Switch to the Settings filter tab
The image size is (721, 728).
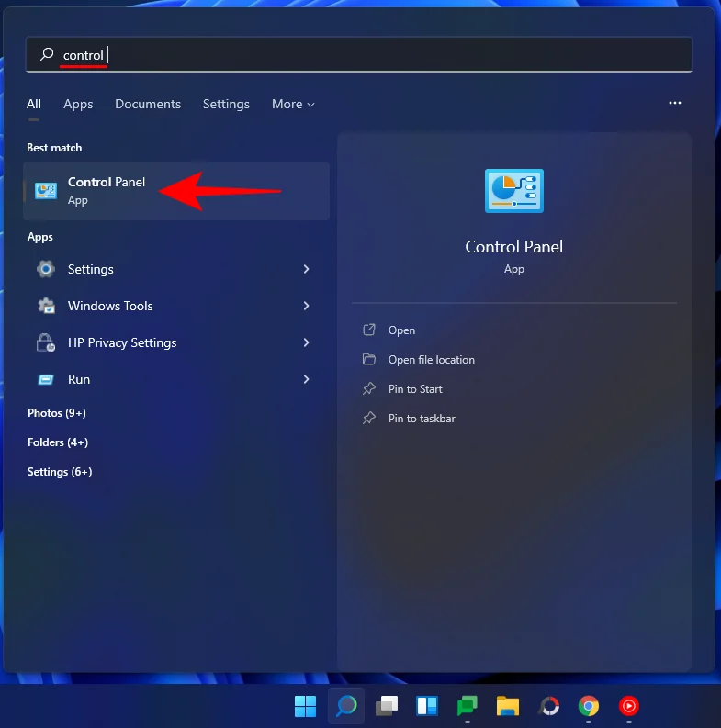coord(226,104)
